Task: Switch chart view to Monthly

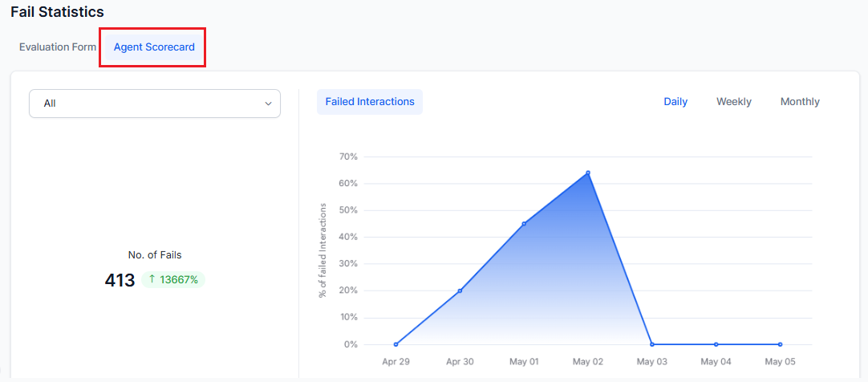Action: 800,102
